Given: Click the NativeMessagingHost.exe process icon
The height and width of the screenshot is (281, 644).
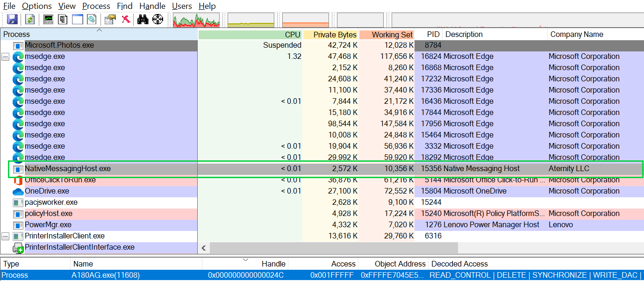Looking at the screenshot, I should 18,169.
